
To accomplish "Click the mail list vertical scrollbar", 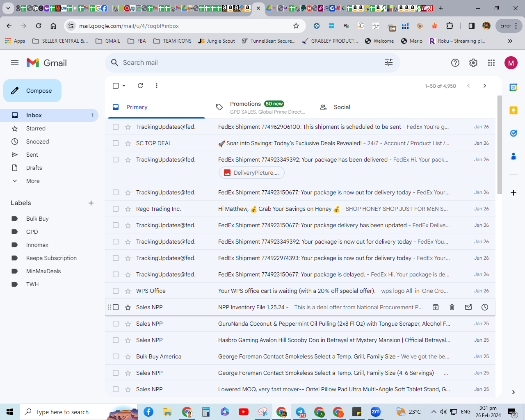I will coord(500,145).
